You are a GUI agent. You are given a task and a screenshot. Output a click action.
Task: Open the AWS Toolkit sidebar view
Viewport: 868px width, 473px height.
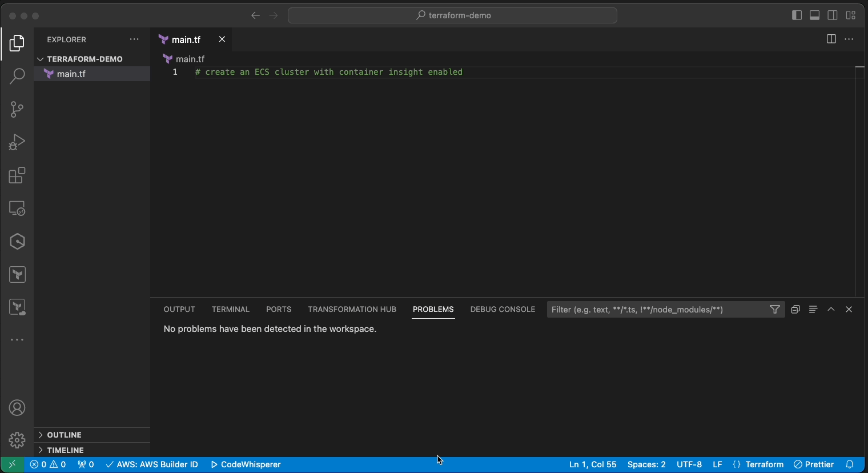click(17, 241)
